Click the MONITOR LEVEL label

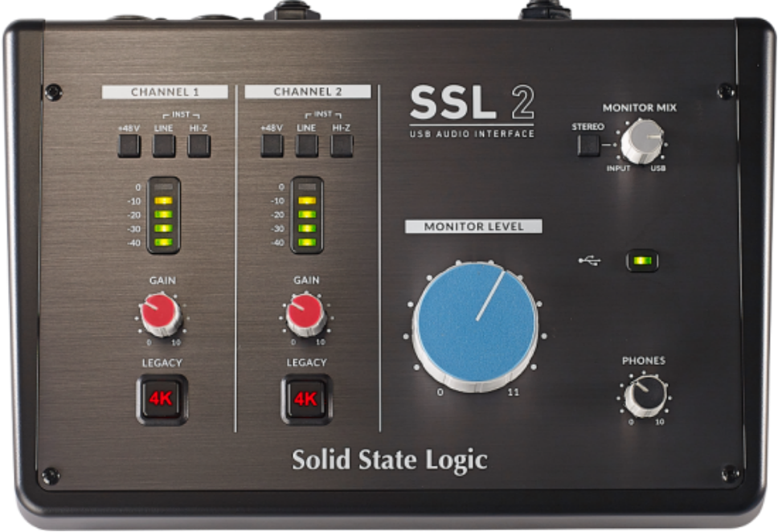pos(473,227)
